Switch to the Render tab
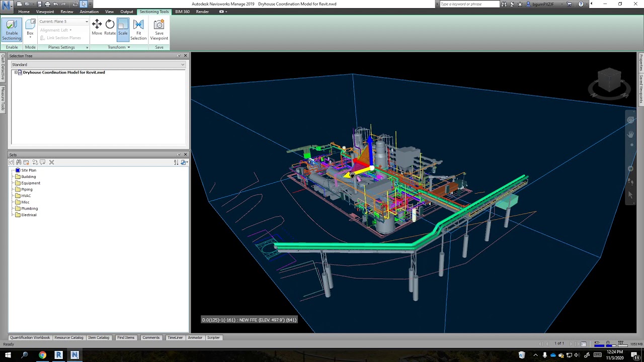The image size is (644, 362). 202,12
